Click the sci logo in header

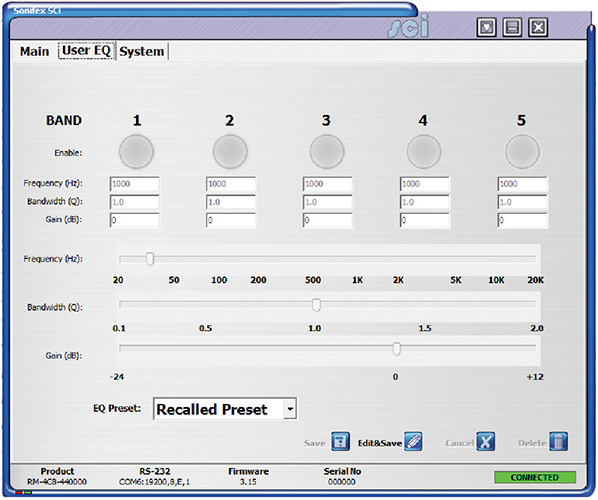click(x=408, y=26)
